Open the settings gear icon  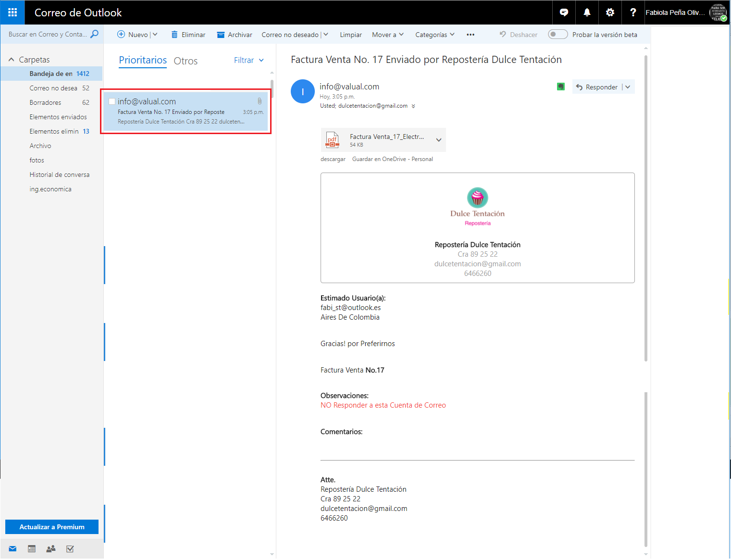[610, 12]
